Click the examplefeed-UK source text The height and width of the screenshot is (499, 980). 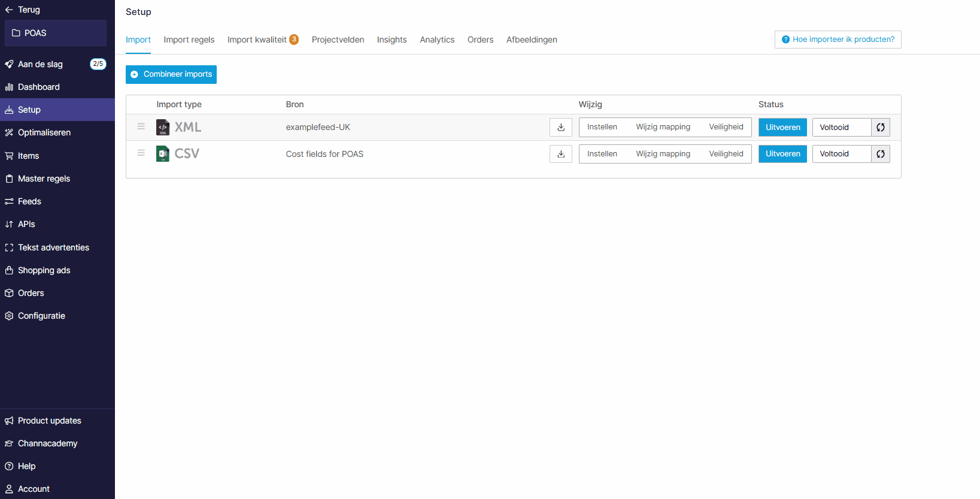tap(318, 127)
